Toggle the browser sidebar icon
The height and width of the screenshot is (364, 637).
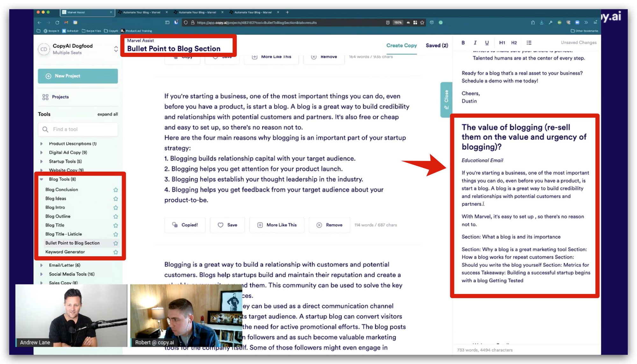pyautogui.click(x=167, y=23)
